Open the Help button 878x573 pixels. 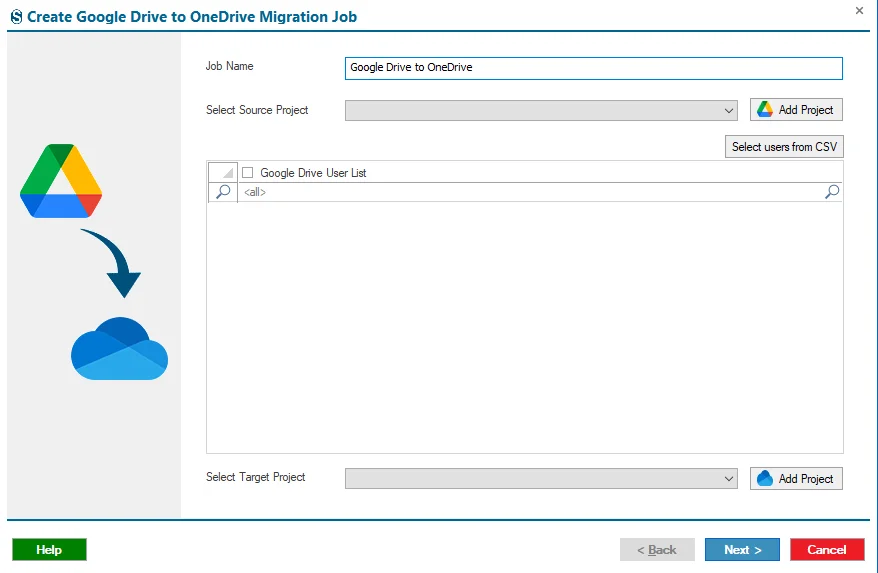tap(49, 549)
